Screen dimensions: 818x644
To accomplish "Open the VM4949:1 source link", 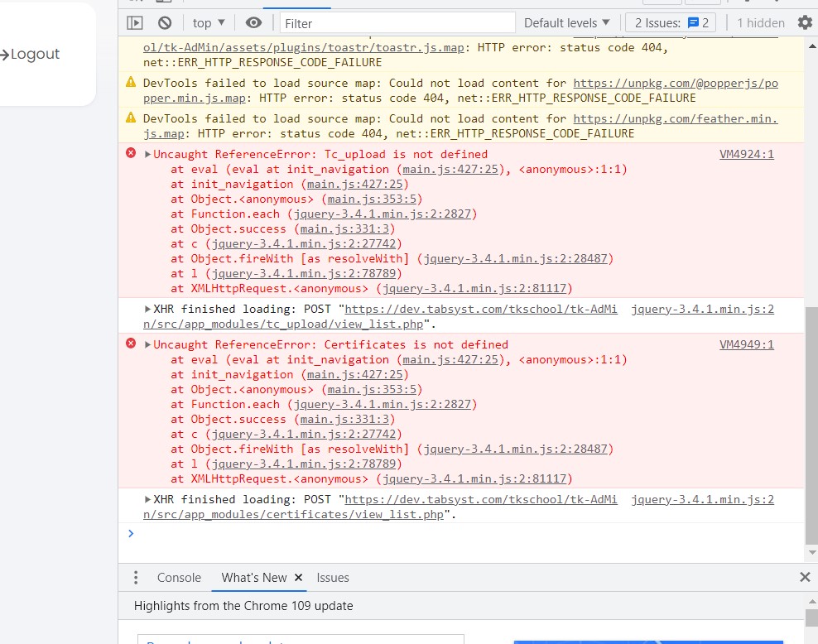I will (x=746, y=344).
